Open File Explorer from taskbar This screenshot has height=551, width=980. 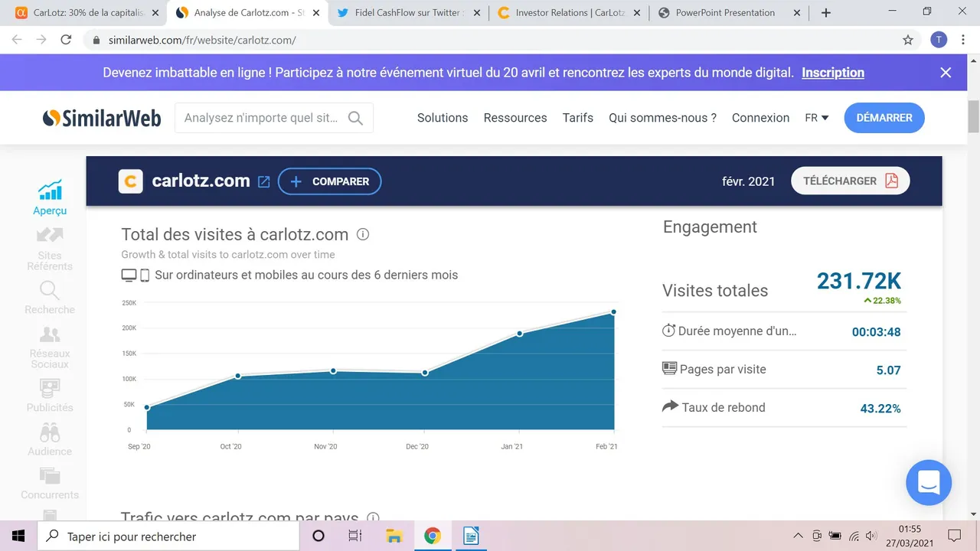[394, 536]
